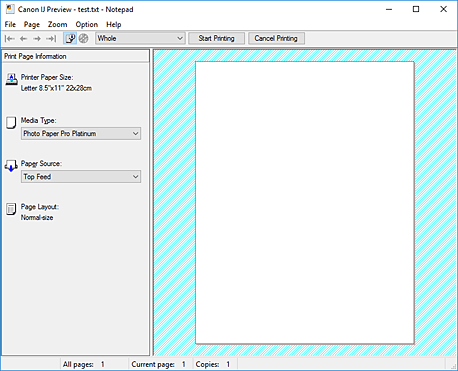Open the Whole zoom dropdown
Screen dimensions: 458x371
[x=140, y=38]
